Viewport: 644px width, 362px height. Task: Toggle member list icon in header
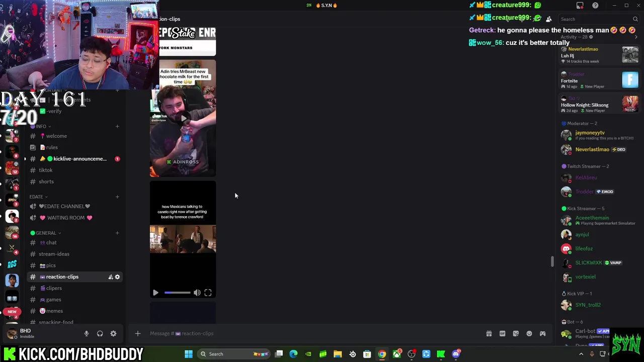coord(548,19)
